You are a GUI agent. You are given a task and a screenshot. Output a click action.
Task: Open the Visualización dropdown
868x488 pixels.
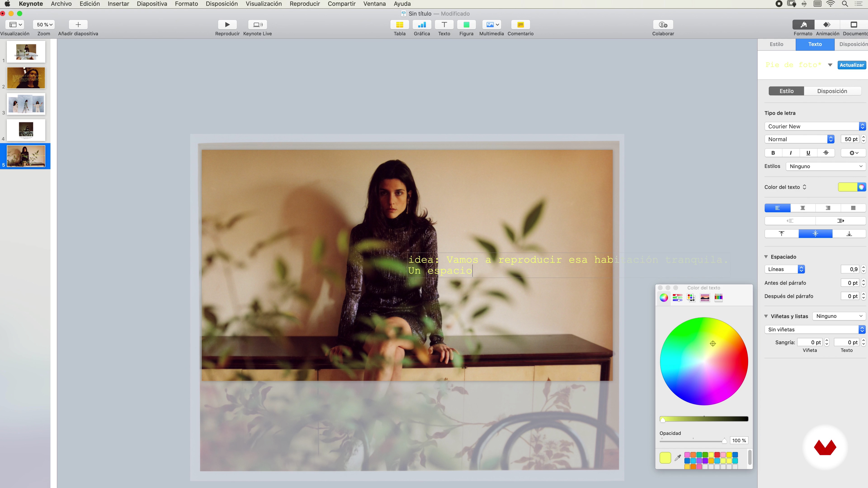pos(15,25)
